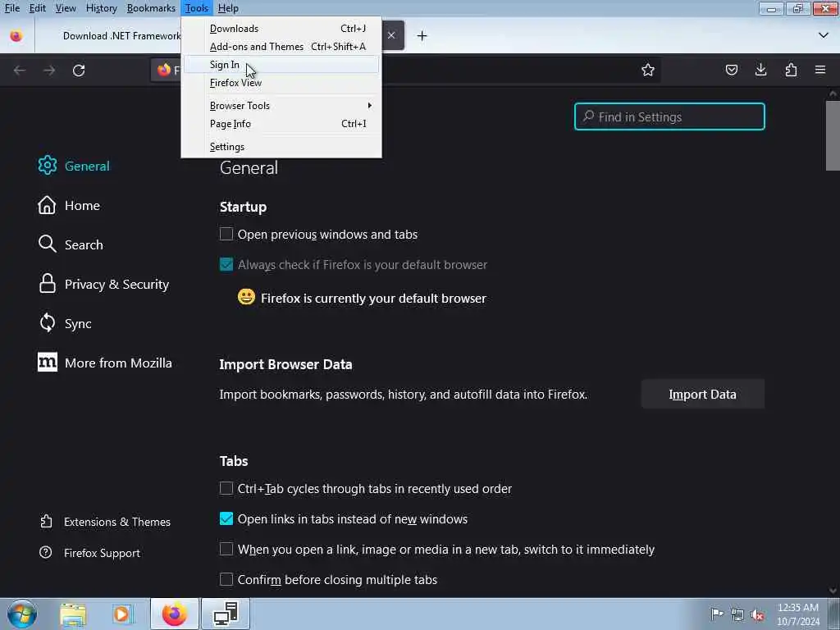840x630 pixels.
Task: Click the Firefox taskbar icon
Action: click(x=175, y=614)
